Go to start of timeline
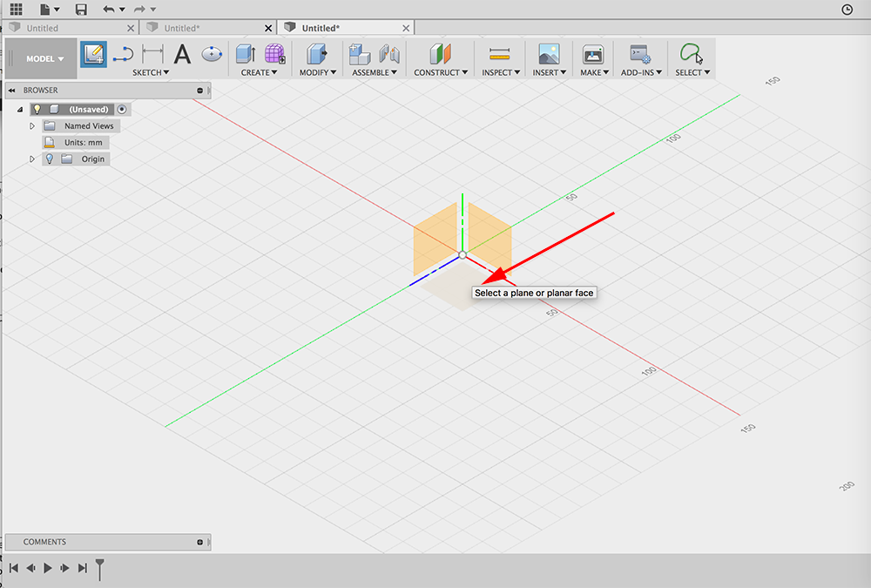Viewport: 871px width, 588px height. tap(14, 567)
